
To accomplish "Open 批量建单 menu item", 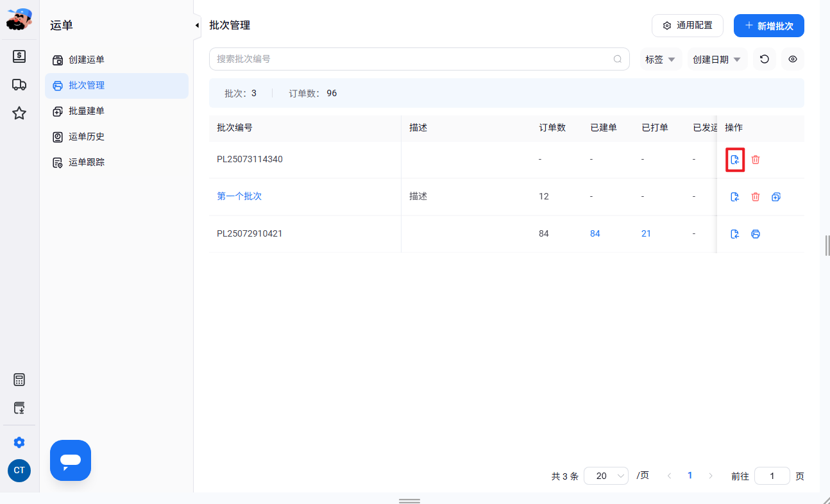I will [x=116, y=111].
